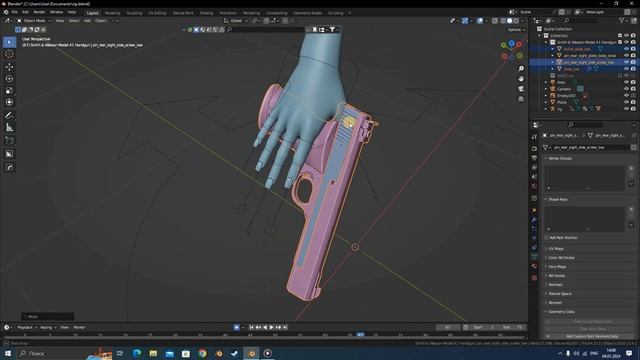Switch to the Modeling workspace tab

(113, 13)
